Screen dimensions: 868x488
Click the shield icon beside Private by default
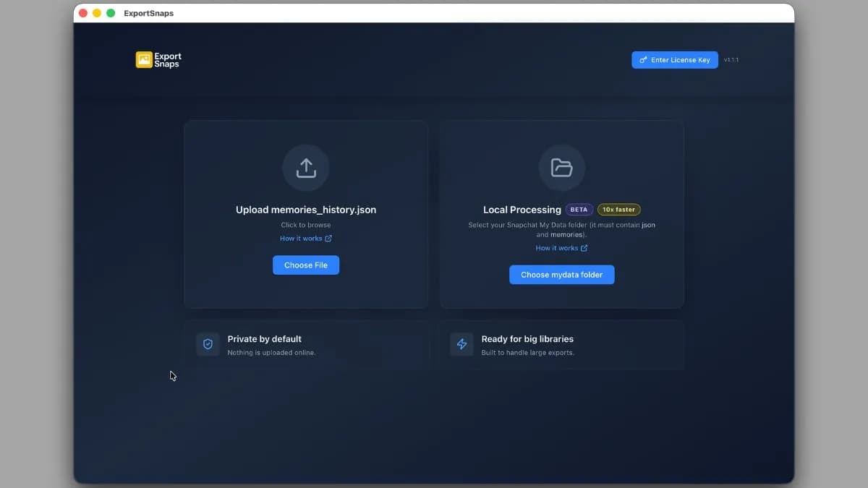click(208, 344)
